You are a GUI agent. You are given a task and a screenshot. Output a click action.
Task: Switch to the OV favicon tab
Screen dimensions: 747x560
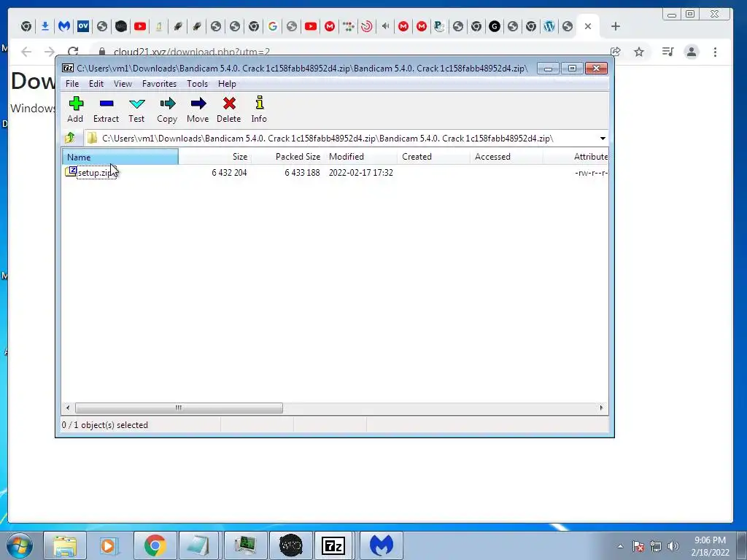pos(83,27)
